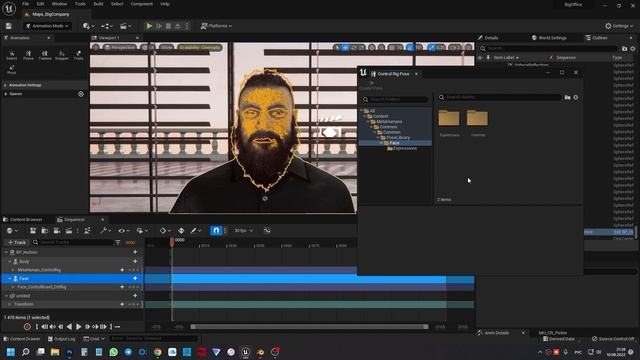
Task: Collapse the Body track in sequencer
Action: tap(10, 261)
